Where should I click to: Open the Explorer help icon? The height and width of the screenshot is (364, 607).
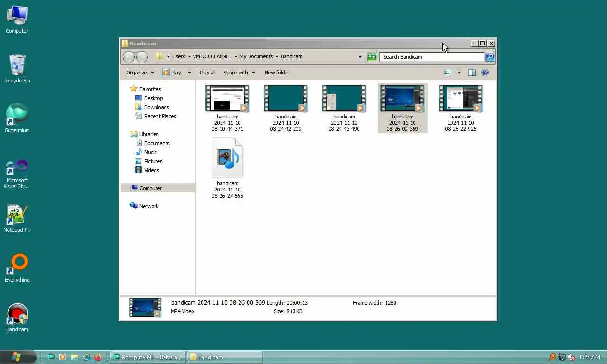pos(485,73)
